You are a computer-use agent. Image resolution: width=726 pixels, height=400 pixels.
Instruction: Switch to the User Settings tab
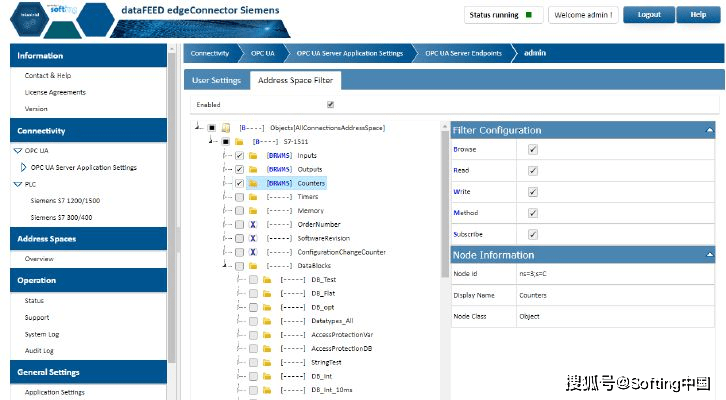(216, 80)
